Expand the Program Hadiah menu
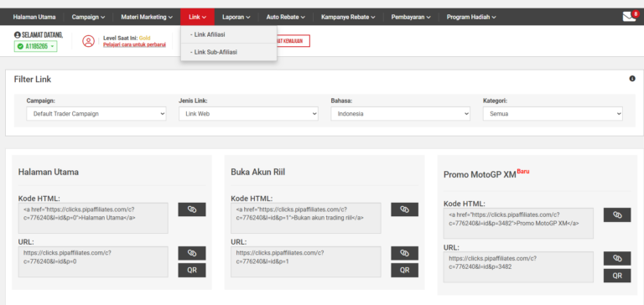 tap(471, 18)
